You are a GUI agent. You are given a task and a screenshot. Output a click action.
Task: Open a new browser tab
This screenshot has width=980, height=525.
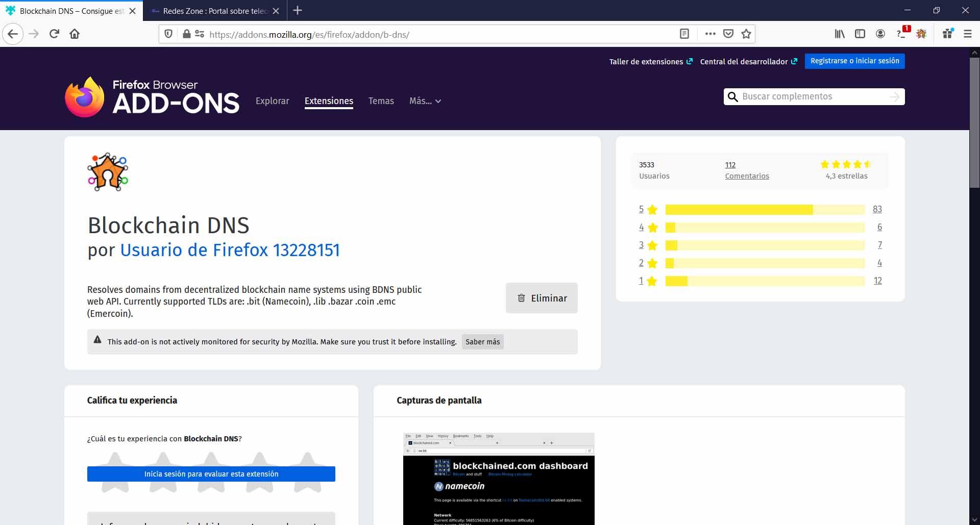pos(298,10)
